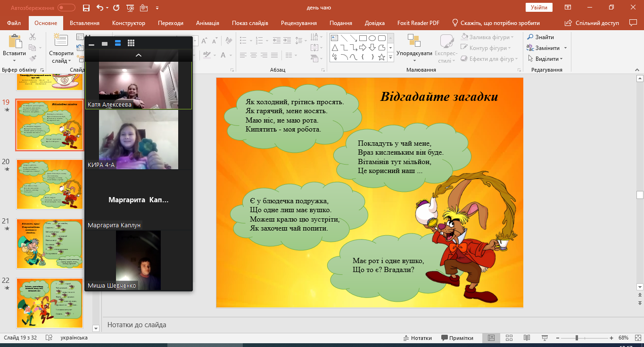Copy selection with the copy icon
This screenshot has width=644, height=347.
tap(33, 48)
